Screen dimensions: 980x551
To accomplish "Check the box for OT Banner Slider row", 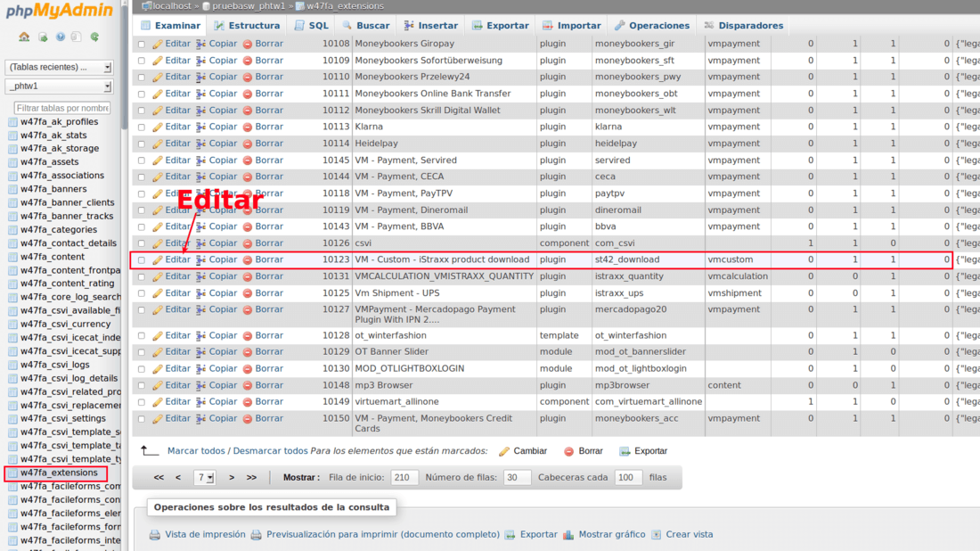I will tap(142, 353).
